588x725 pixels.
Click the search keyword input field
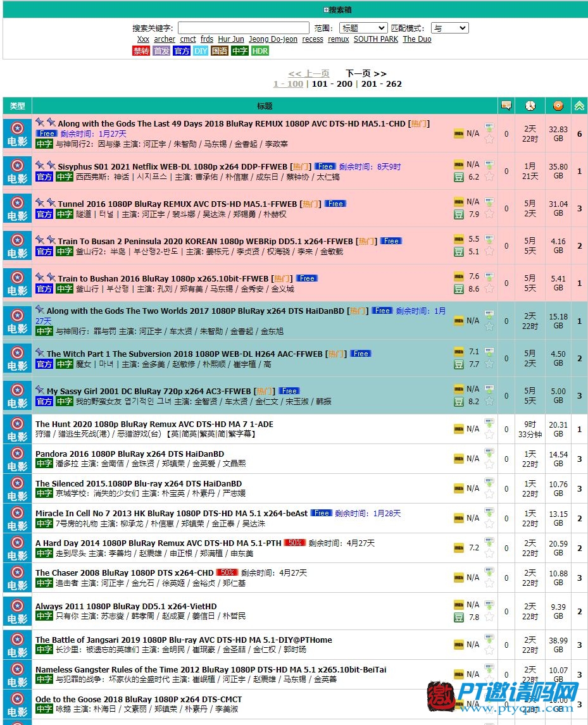coord(243,28)
